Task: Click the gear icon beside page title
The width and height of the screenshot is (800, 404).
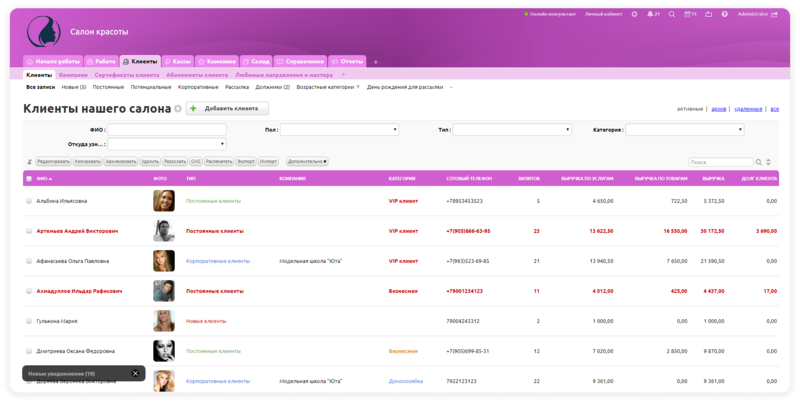Action: 178,109
